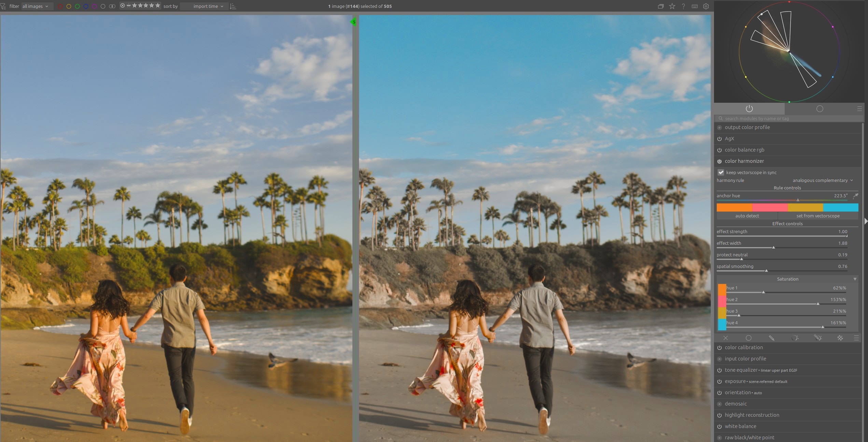Open global preferences gear icon
Image resolution: width=868 pixels, height=442 pixels.
pyautogui.click(x=706, y=6)
